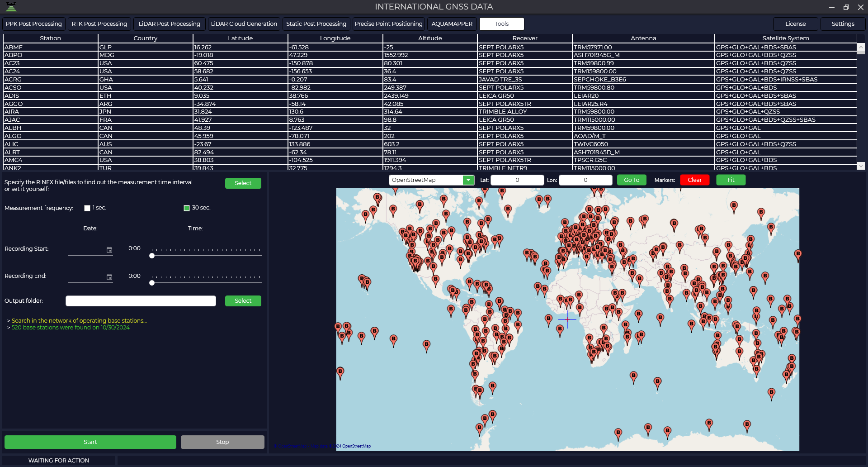Click the blue crosshair on the map

pyautogui.click(x=567, y=319)
